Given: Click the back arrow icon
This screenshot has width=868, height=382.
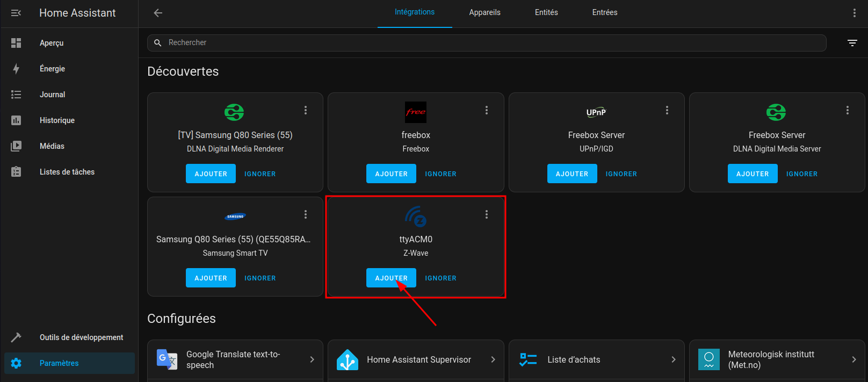Looking at the screenshot, I should point(158,13).
